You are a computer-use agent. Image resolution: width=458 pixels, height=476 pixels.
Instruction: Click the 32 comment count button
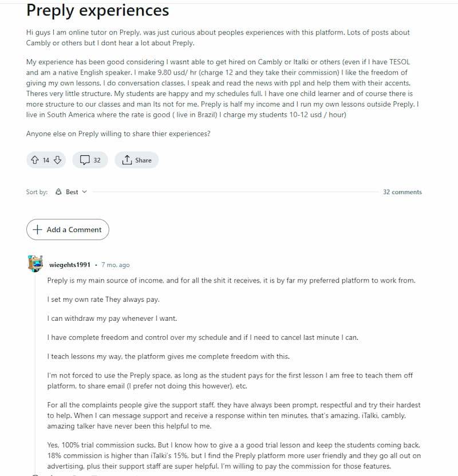(90, 160)
